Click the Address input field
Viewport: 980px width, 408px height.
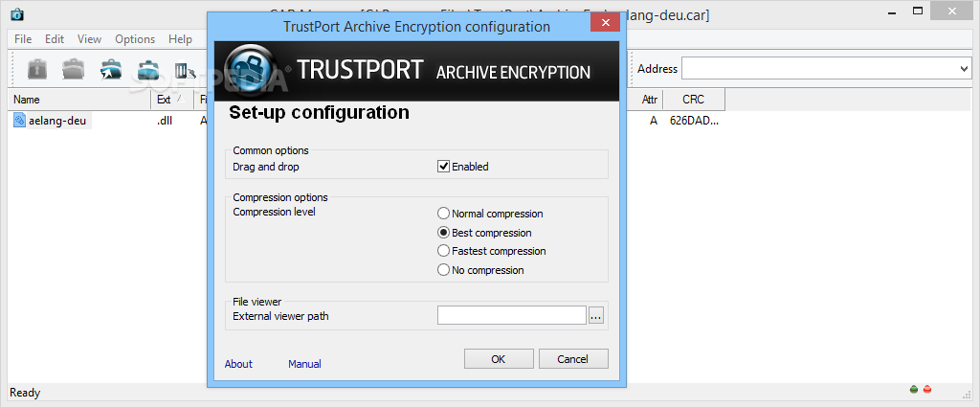826,69
